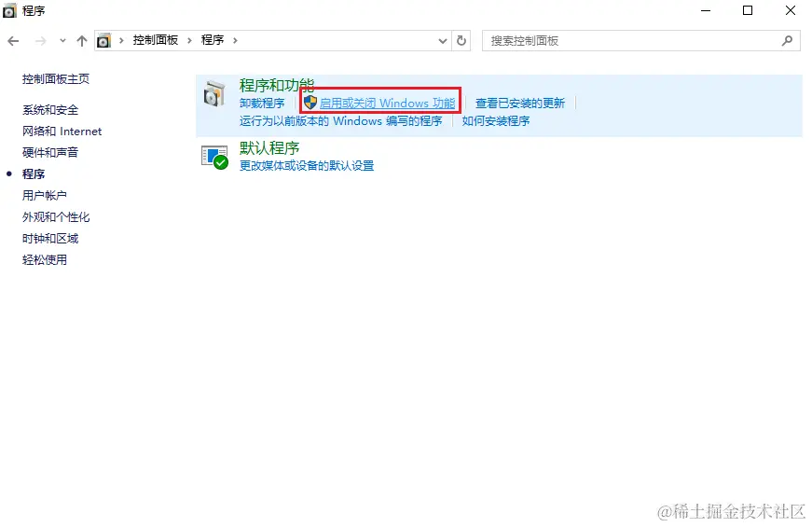The height and width of the screenshot is (527, 812).
Task: Click the window title bar program icon
Action: (10, 10)
